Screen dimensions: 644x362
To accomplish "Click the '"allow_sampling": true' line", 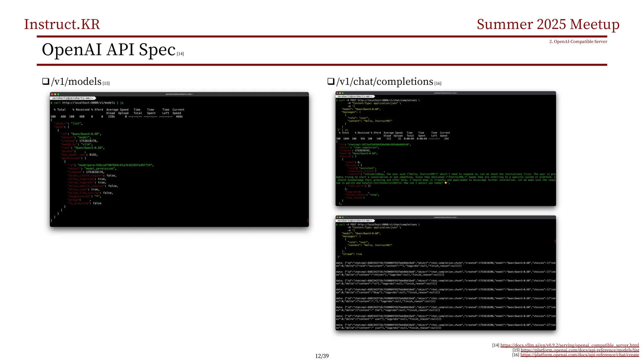I will pyautogui.click(x=87, y=179).
